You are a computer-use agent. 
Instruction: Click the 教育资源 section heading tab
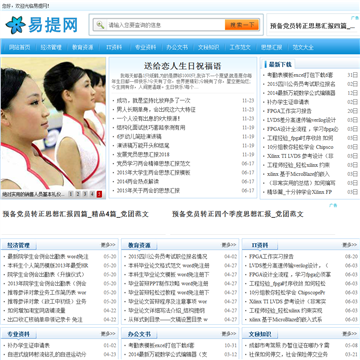point(139,245)
